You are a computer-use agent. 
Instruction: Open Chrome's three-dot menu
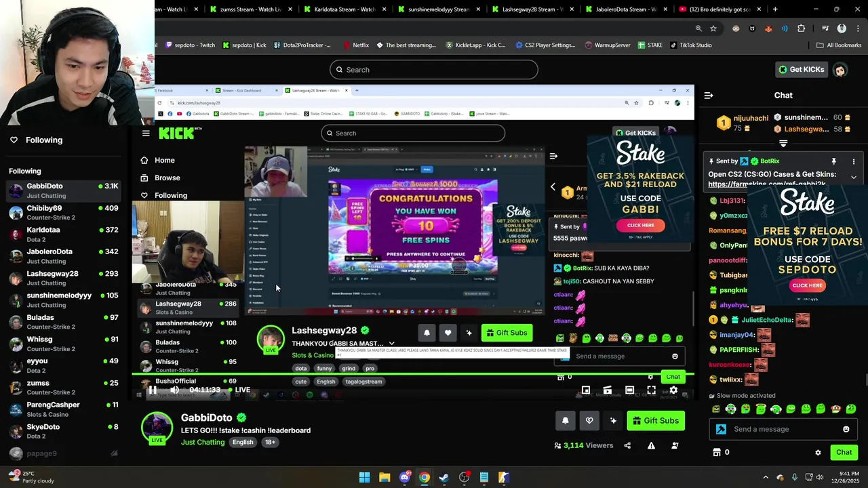[857, 28]
